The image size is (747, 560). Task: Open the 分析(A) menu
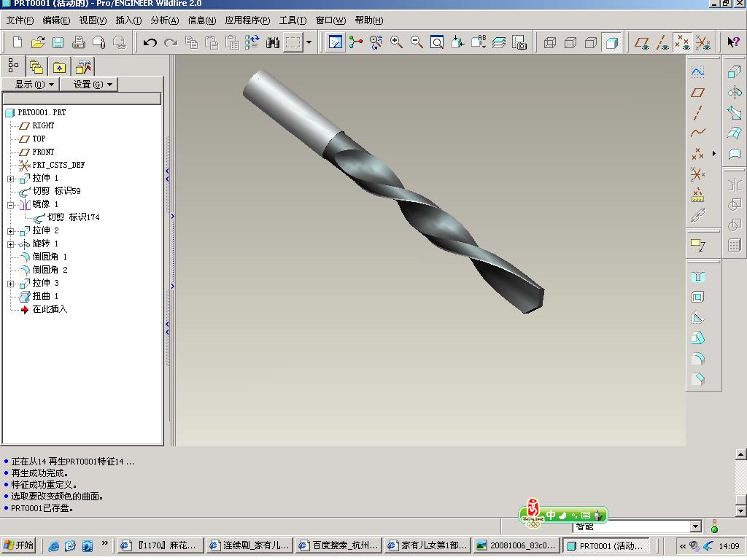coord(165,20)
